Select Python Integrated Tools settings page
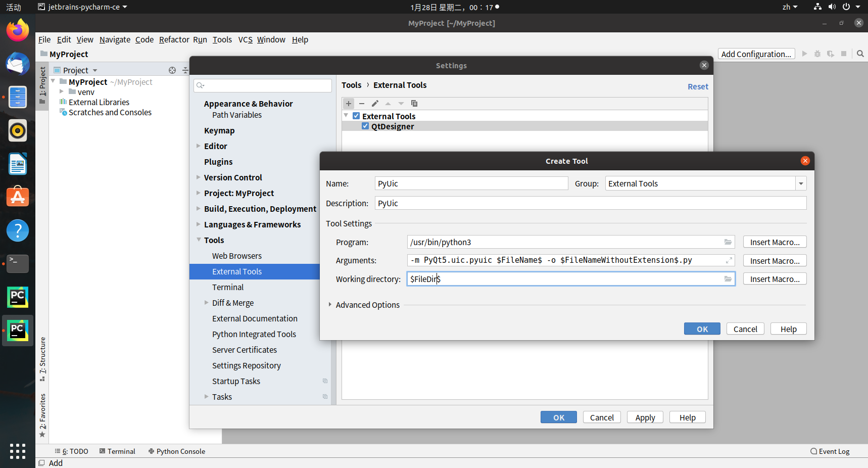 point(254,334)
